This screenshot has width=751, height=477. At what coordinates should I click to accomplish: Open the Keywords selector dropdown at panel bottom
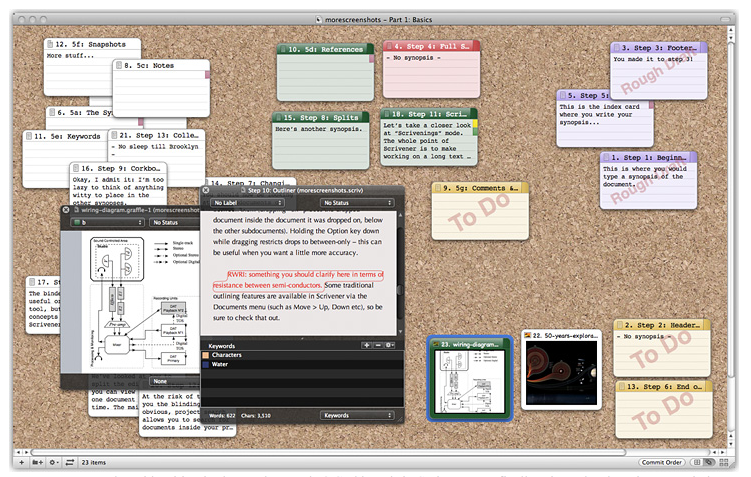pos(357,415)
